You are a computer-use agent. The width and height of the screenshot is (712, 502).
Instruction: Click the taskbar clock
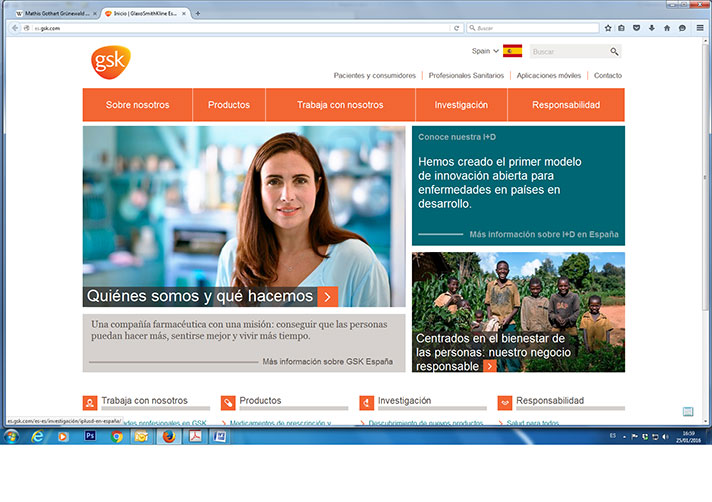688,437
